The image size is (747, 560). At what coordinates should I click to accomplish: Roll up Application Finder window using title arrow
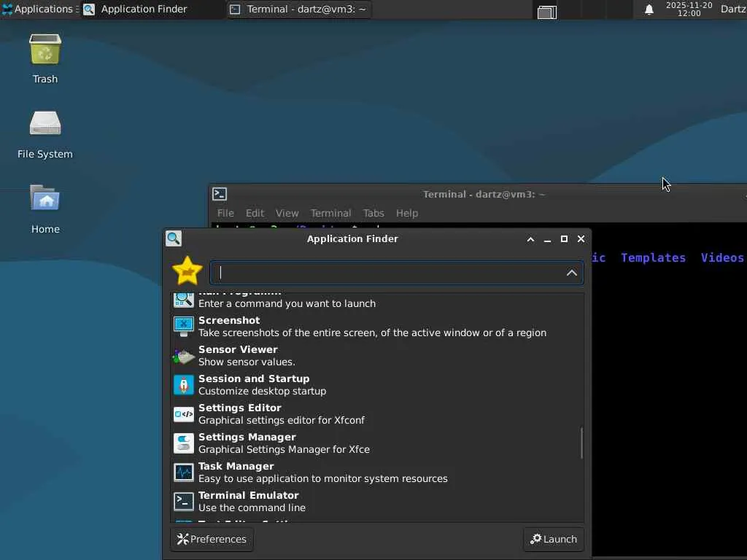[x=530, y=239]
